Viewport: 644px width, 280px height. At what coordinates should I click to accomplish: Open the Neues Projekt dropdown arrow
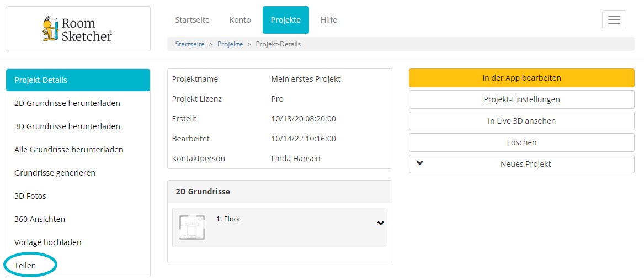(419, 163)
